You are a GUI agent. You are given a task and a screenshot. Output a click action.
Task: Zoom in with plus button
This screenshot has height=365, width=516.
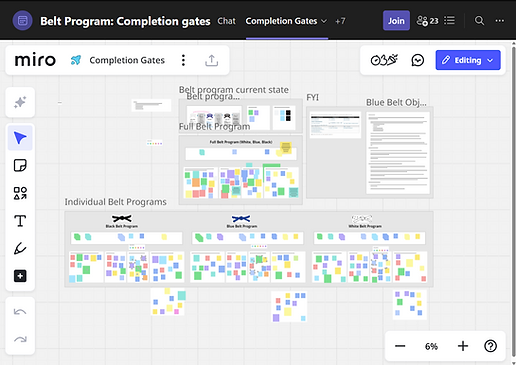[x=463, y=346]
